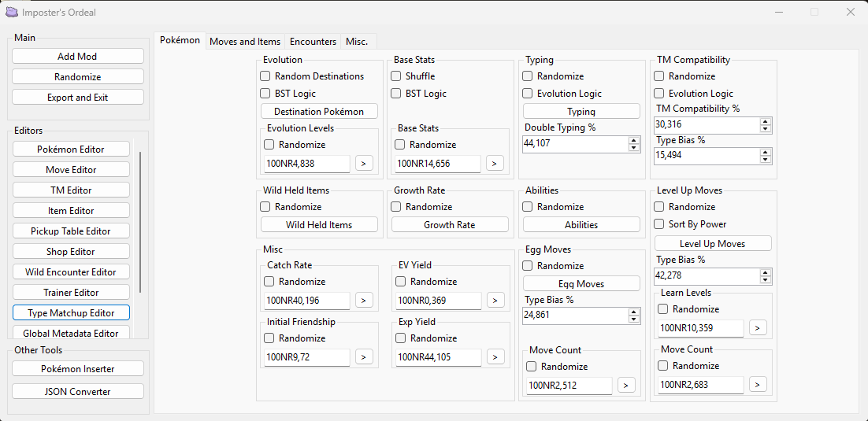Open the Encounters tab
Image resolution: width=868 pixels, height=421 pixels.
point(313,42)
